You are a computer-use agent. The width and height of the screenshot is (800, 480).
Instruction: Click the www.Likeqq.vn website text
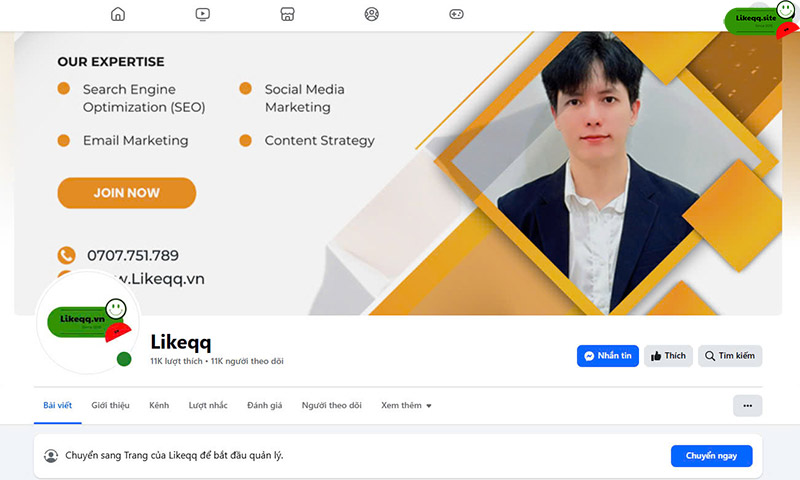click(x=161, y=279)
